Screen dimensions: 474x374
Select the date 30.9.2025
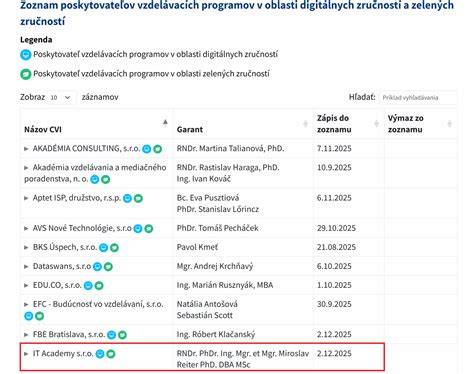[334, 304]
